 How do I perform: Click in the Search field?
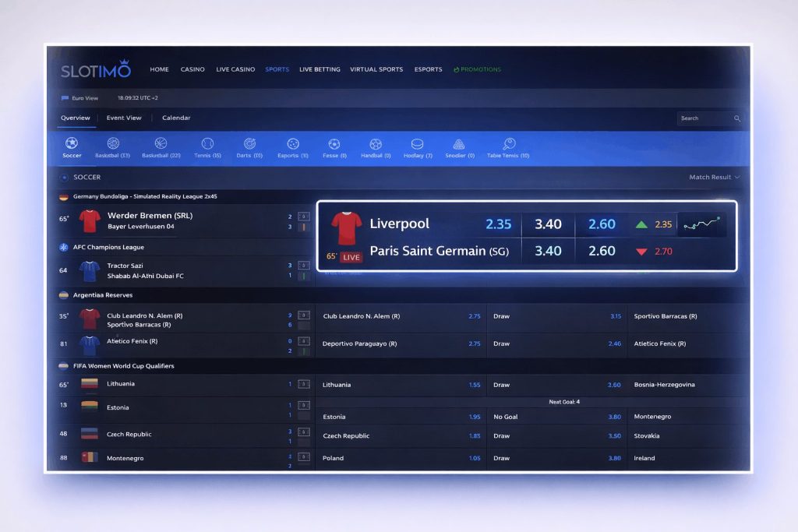709,118
